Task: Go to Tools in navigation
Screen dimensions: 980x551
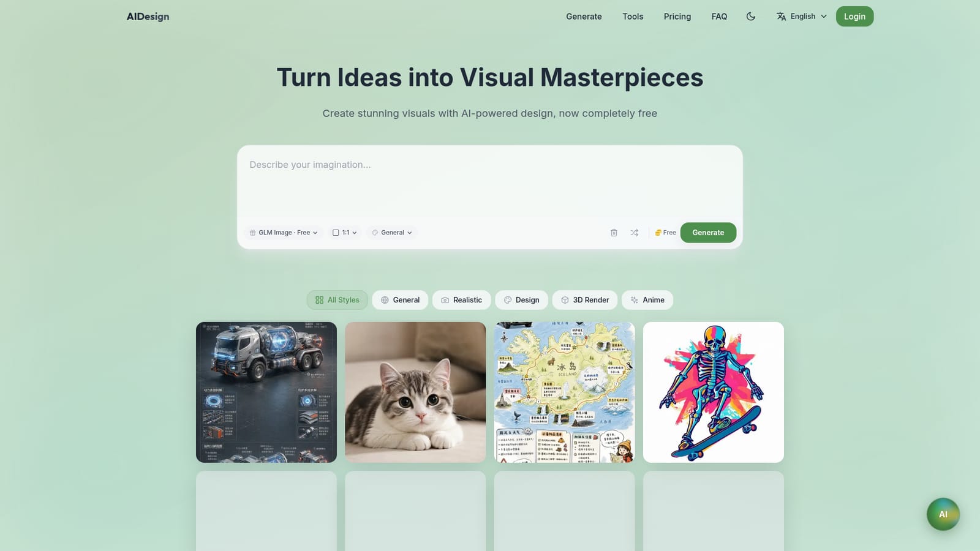Action: pos(633,17)
